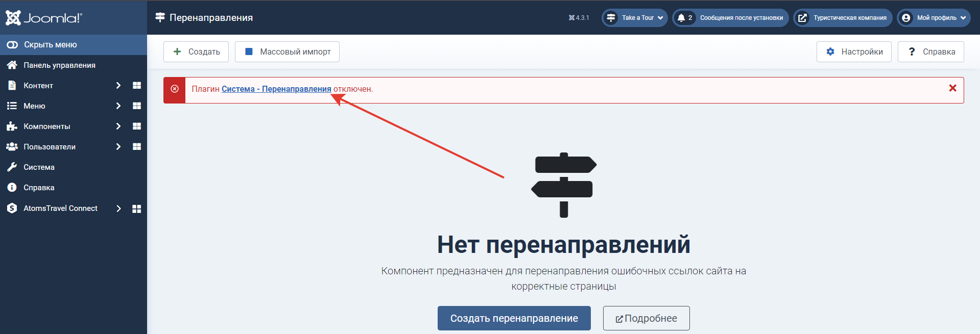The height and width of the screenshot is (334, 980).
Task: Open the Пользователи dashboard grid icon
Action: [x=137, y=147]
